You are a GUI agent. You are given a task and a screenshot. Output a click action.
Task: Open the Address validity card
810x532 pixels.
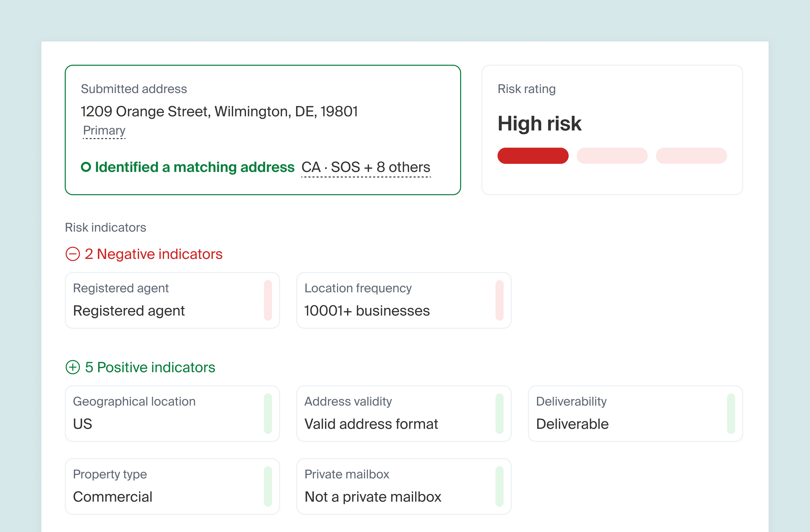(x=404, y=414)
